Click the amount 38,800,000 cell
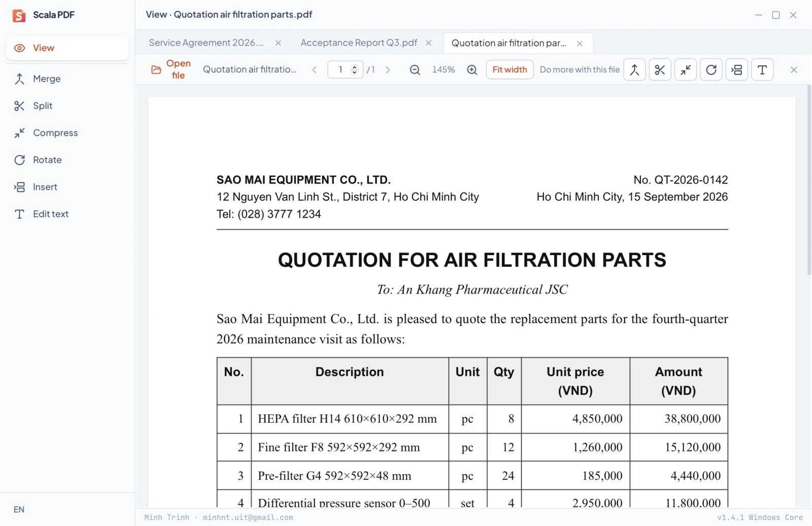Image resolution: width=812 pixels, height=526 pixels. (679, 419)
